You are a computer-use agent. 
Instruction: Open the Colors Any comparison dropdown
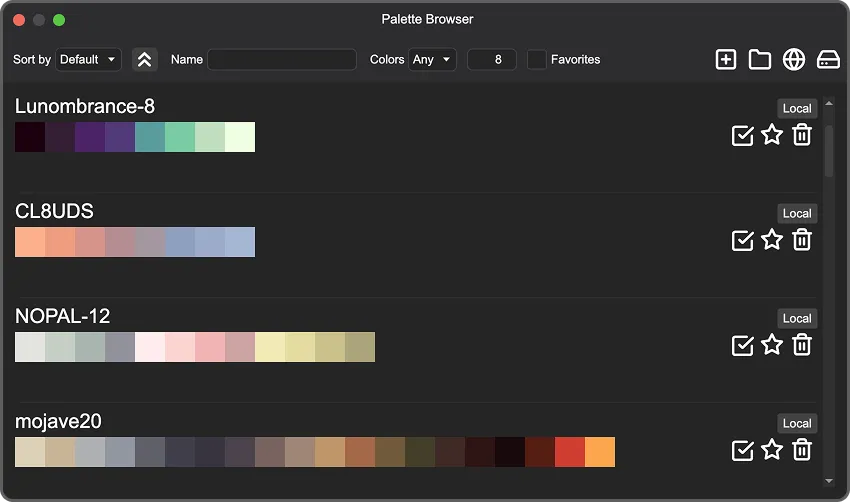point(432,60)
